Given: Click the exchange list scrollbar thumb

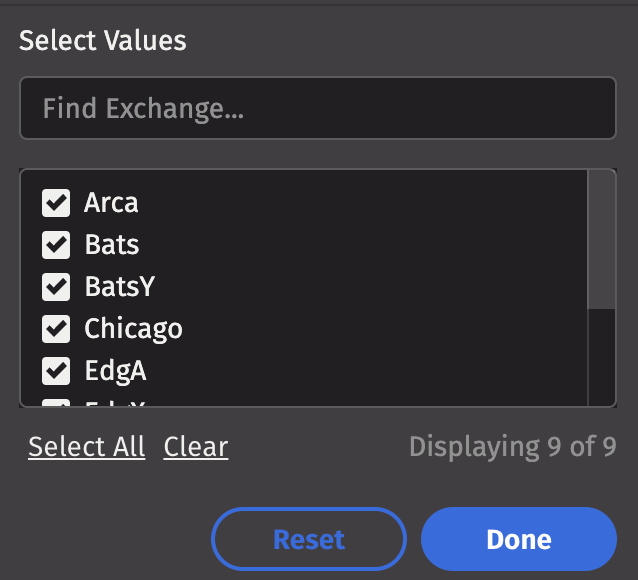Looking at the screenshot, I should point(601,240).
